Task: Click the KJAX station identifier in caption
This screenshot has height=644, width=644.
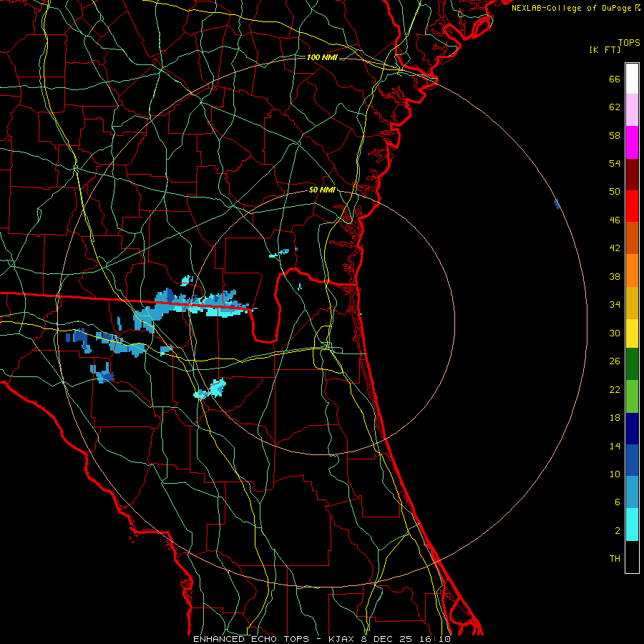Action: (342, 639)
